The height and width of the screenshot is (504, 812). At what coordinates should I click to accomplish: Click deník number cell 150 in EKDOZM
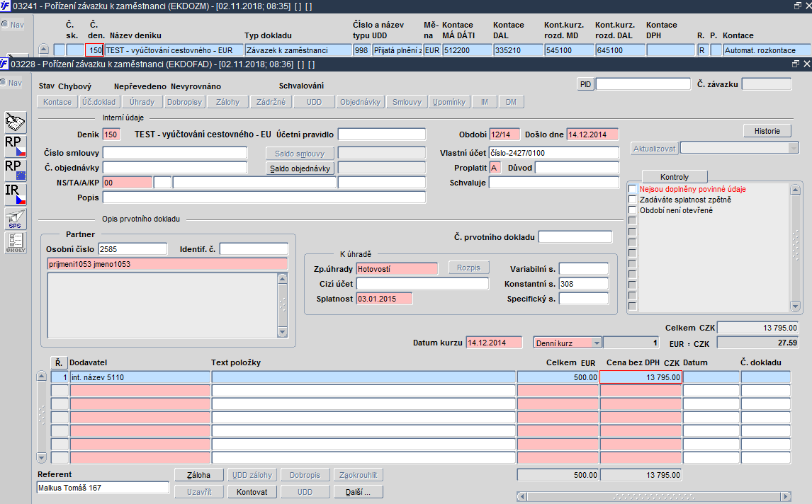[95, 50]
